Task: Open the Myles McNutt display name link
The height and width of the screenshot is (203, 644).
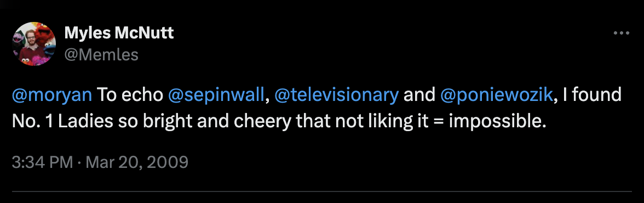Action: point(119,33)
